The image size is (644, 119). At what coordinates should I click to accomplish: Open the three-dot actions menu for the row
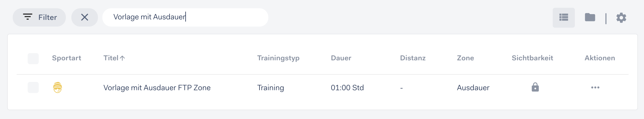[x=595, y=87]
